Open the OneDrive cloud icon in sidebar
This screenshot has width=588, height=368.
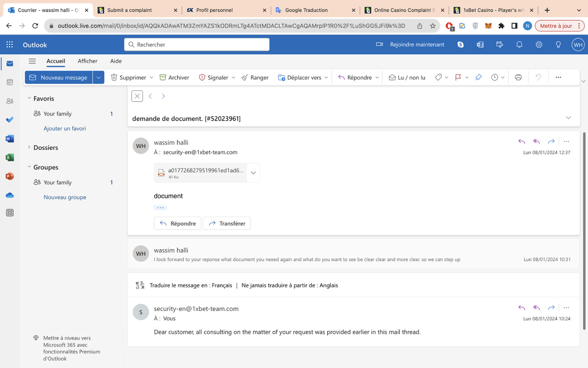coord(10,195)
